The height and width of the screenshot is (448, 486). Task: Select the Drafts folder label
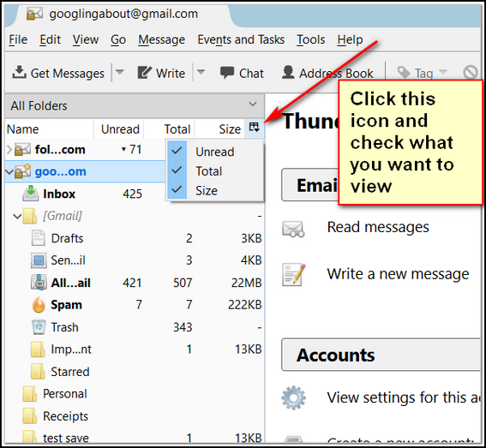(x=67, y=238)
